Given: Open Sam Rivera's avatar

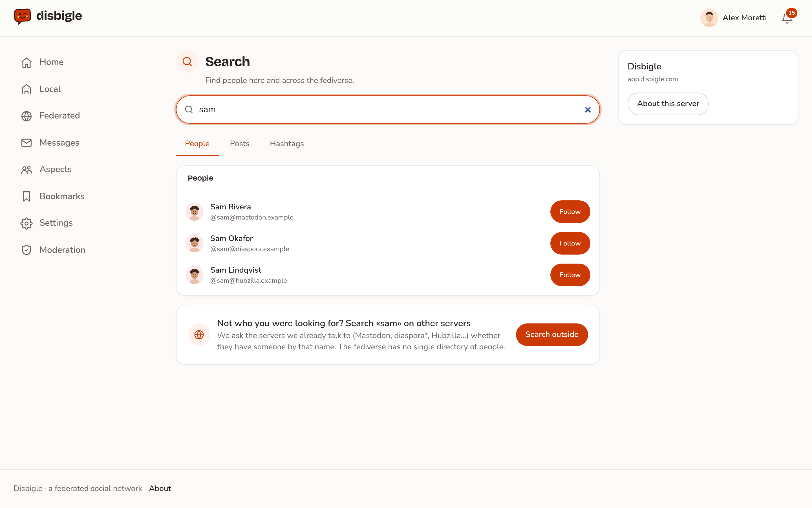Looking at the screenshot, I should pyautogui.click(x=195, y=212).
